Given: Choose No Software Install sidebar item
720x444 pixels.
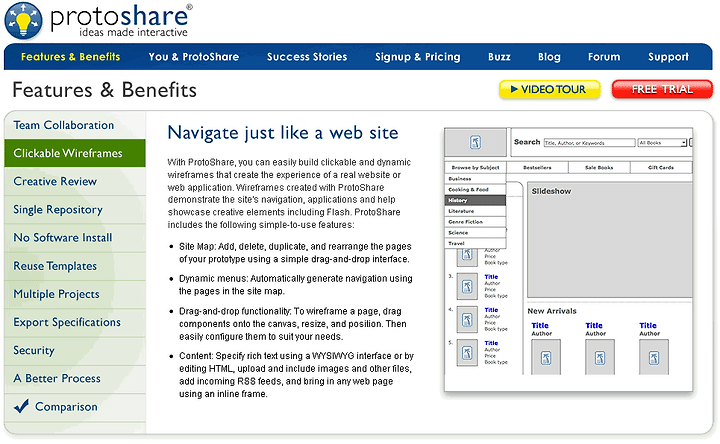Looking at the screenshot, I should (75, 238).
